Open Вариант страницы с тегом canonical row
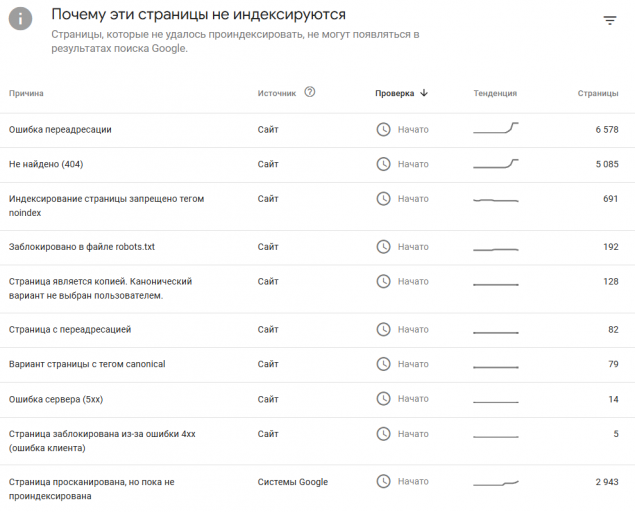Viewport: 635px width, 512px height. 86,364
